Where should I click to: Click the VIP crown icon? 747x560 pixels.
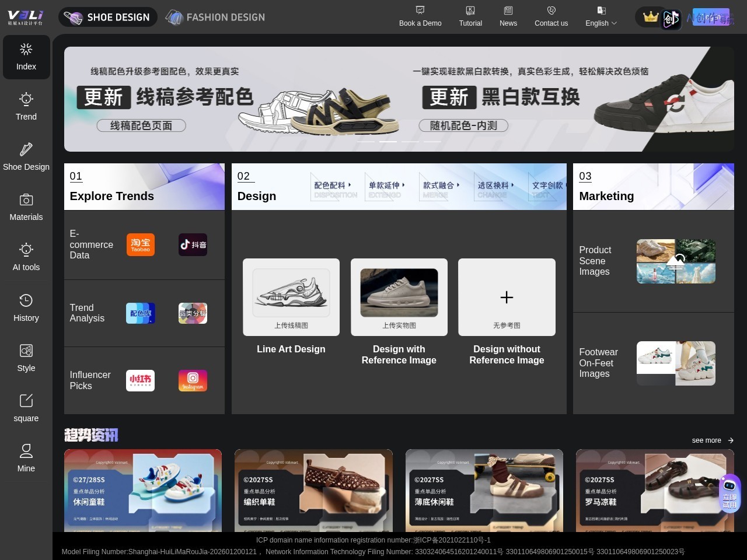pos(650,17)
